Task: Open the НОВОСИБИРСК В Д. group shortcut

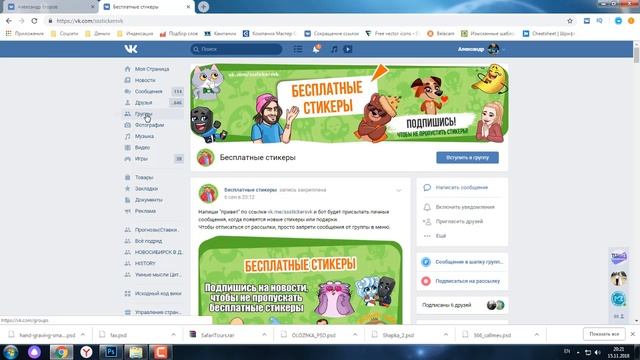Action: click(158, 252)
